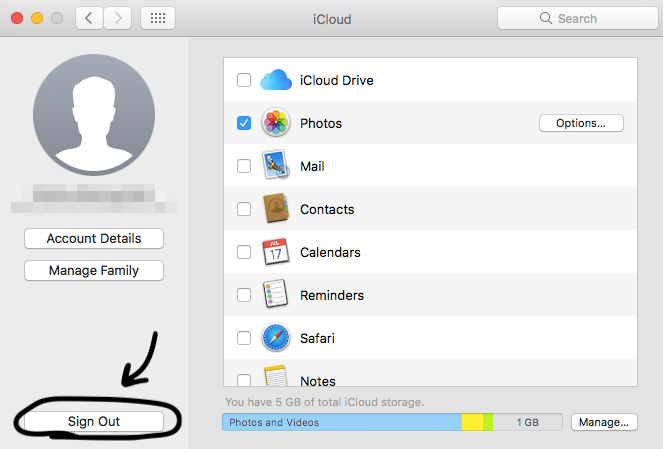Click in the Search field

(x=578, y=18)
